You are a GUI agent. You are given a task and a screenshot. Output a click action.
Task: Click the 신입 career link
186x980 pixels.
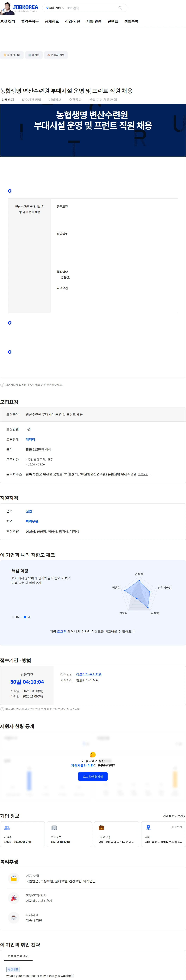tap(29, 511)
